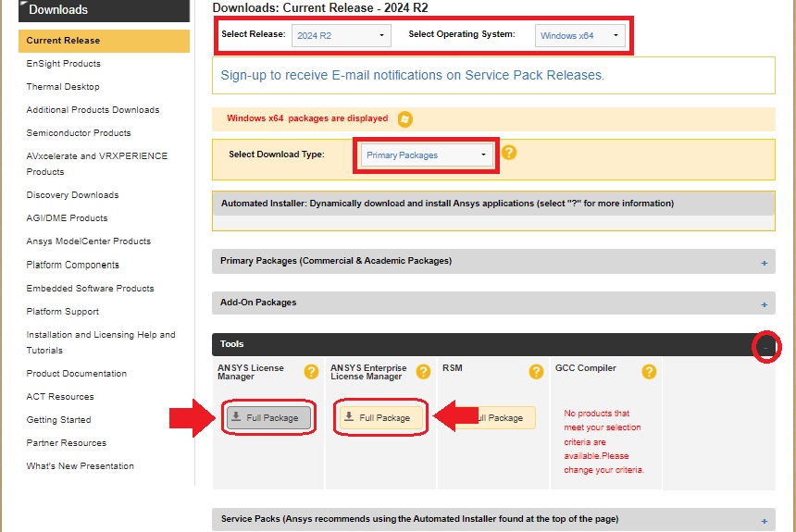
Task: Click Windows icon beside packages displayed message
Action: point(404,119)
